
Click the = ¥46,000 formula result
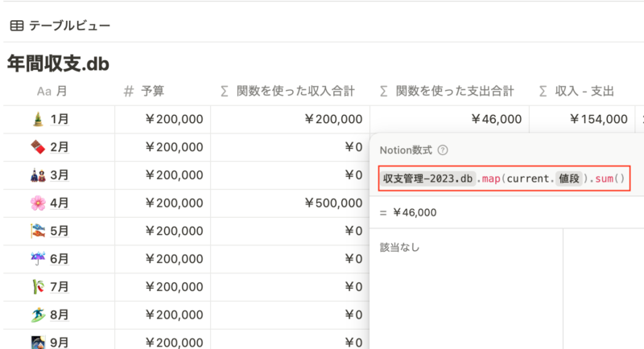[x=408, y=212]
